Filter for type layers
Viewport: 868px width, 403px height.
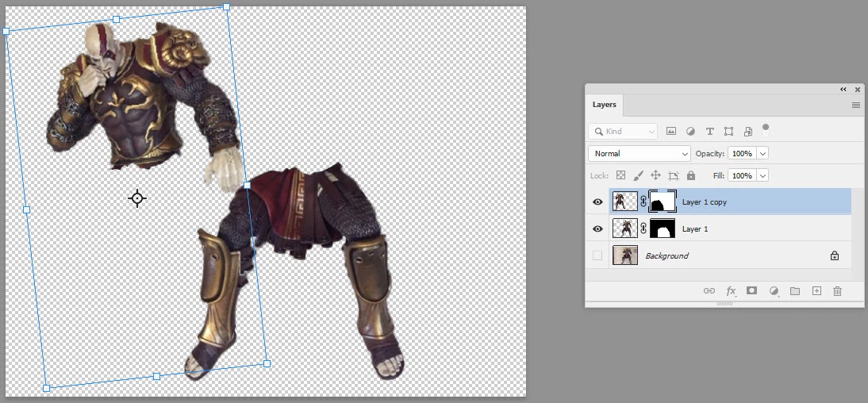point(709,131)
